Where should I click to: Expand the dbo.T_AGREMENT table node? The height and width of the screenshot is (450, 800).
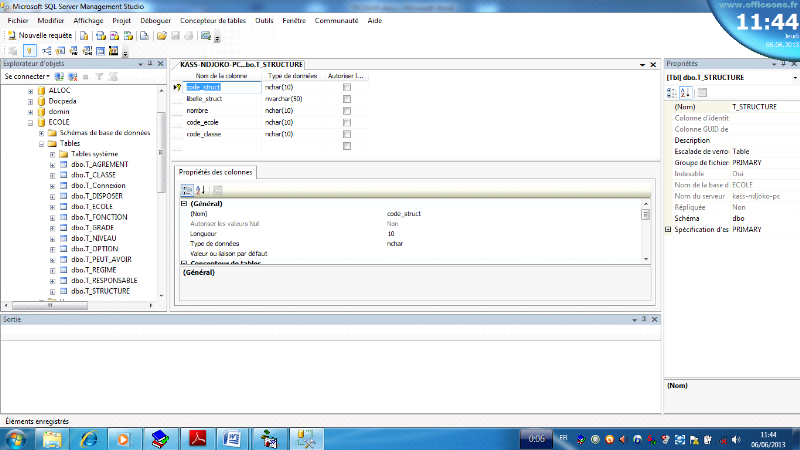point(53,165)
